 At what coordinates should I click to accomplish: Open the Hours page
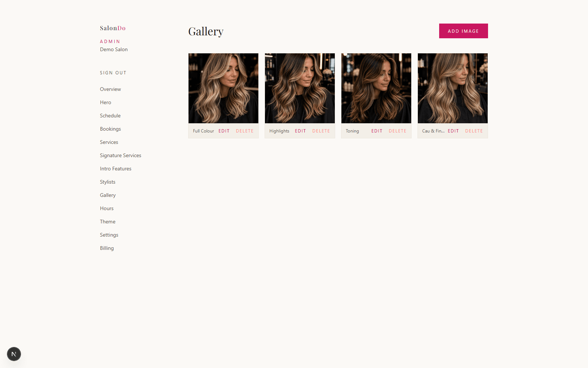(x=107, y=208)
